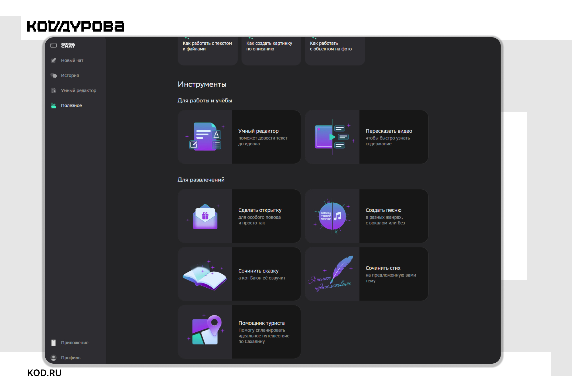Click the Инструменты heading
This screenshot has height=392, width=572.
point(202,84)
